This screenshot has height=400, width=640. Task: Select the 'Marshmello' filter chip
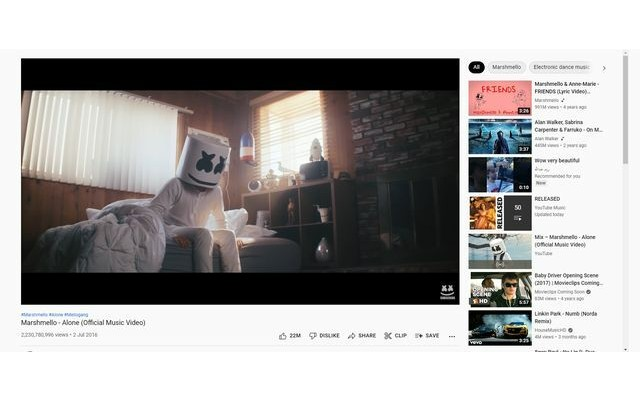click(507, 67)
